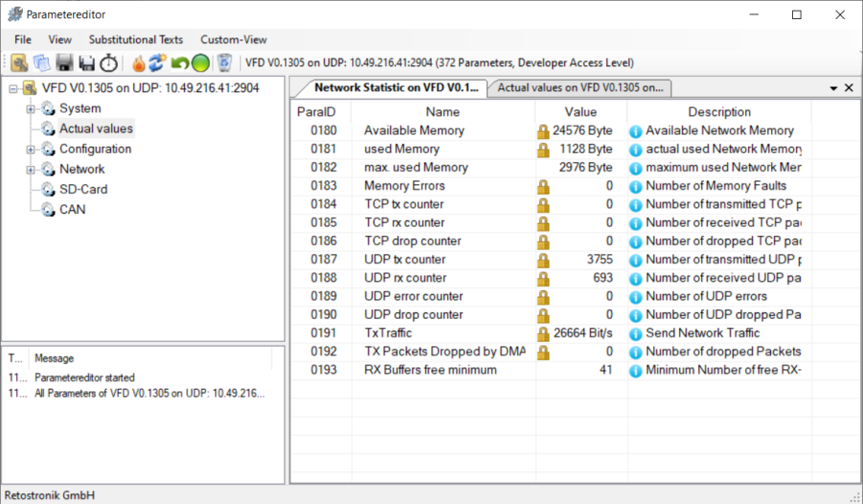Viewport: 863px width, 504px height.
Task: Click the recycle bin toolbar icon
Action: point(224,63)
